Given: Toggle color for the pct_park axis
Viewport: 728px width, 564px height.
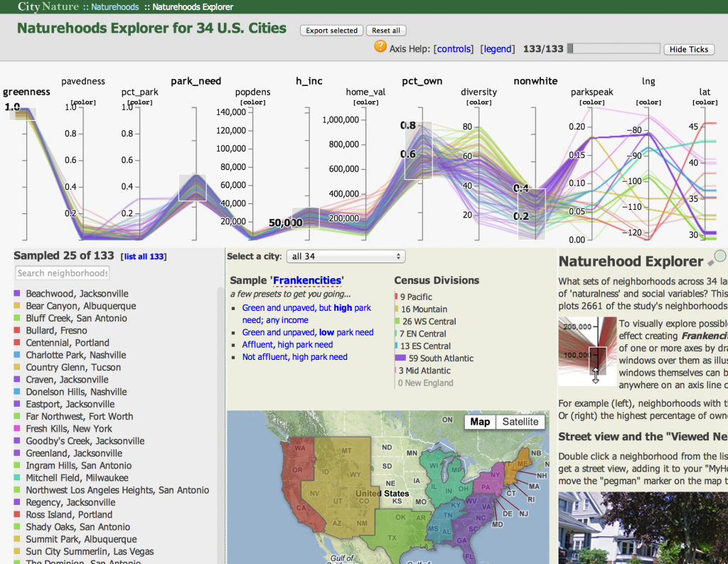Looking at the screenshot, I should click(x=140, y=102).
